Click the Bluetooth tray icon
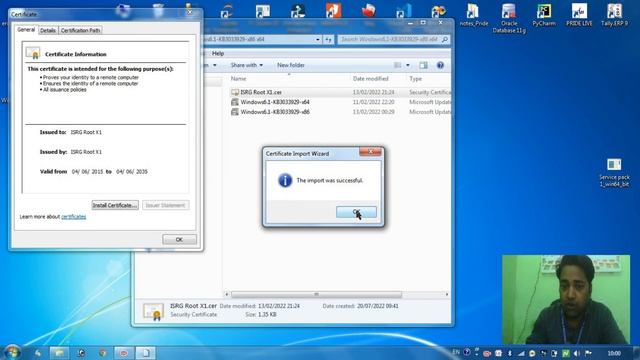The image size is (640, 360). [510, 353]
